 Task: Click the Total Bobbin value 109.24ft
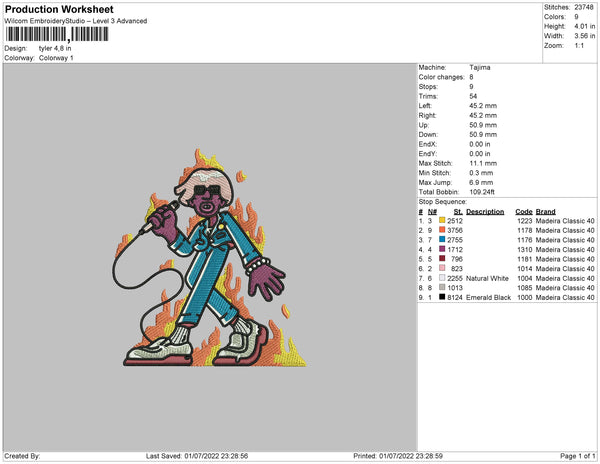[x=482, y=192]
